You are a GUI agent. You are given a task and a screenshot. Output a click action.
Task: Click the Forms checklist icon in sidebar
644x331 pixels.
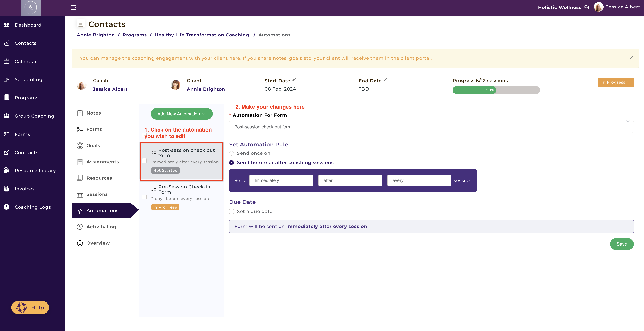pos(7,134)
